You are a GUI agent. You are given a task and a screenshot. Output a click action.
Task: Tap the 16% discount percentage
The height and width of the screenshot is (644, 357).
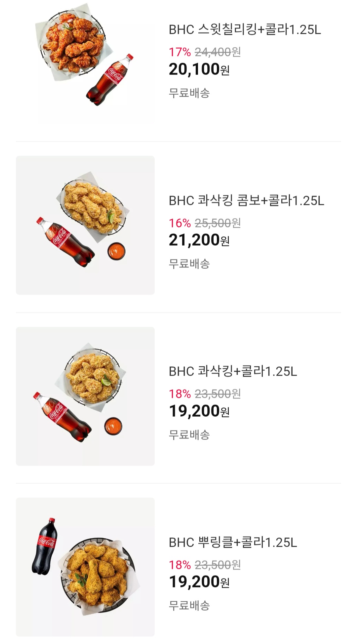coord(179,223)
